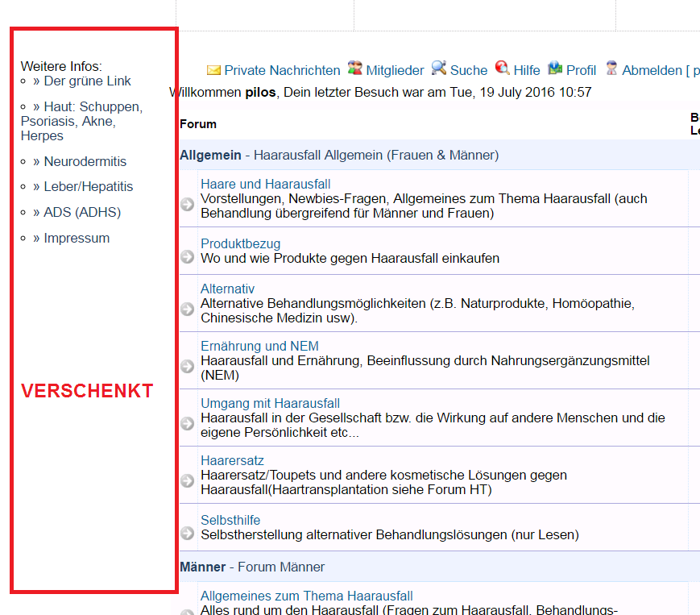The image size is (700, 615).
Task: Open the Private Nachrichten menu link
Action: (282, 70)
